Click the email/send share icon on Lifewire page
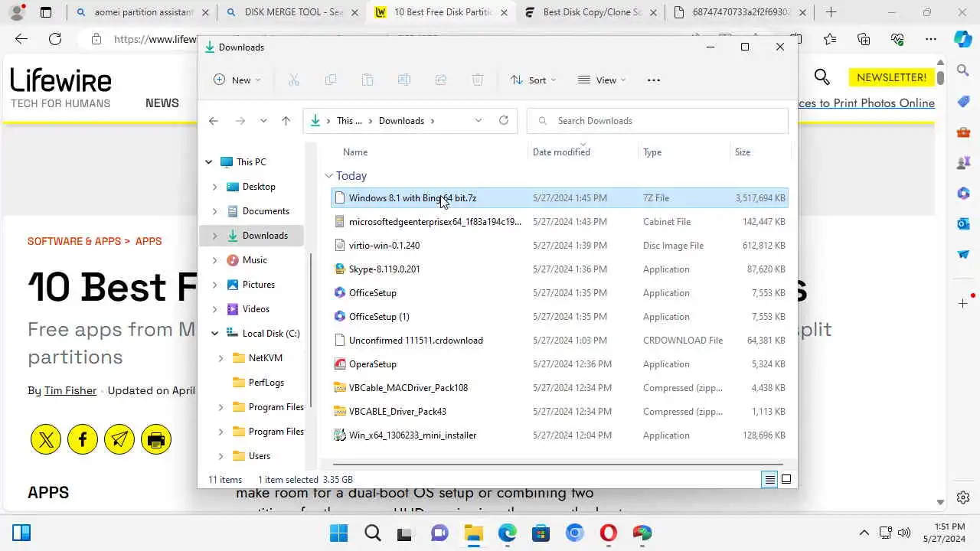 (119, 439)
